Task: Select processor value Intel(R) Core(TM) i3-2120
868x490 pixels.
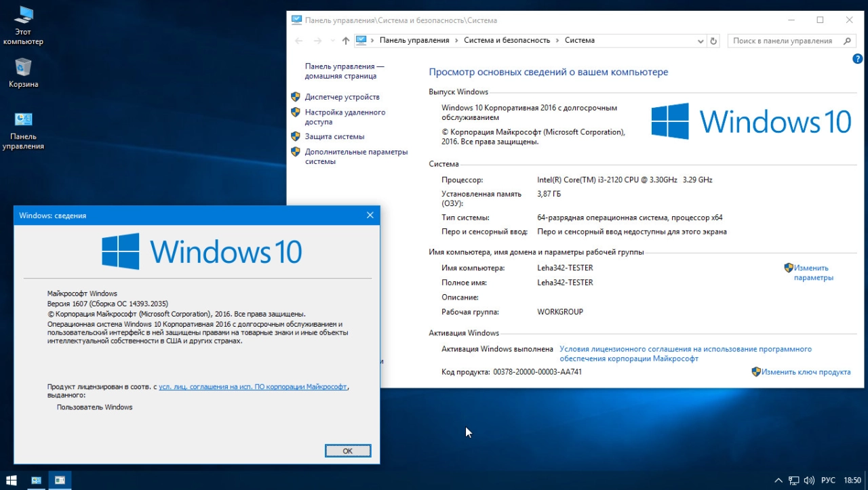Action: coord(625,180)
